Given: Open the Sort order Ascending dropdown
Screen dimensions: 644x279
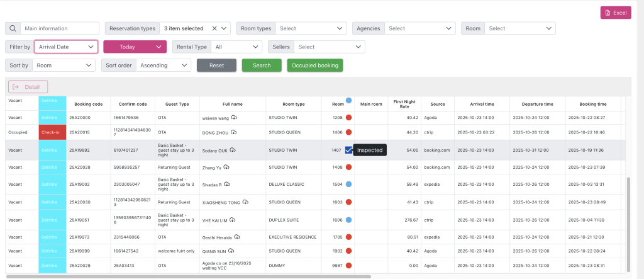Looking at the screenshot, I should [x=164, y=65].
